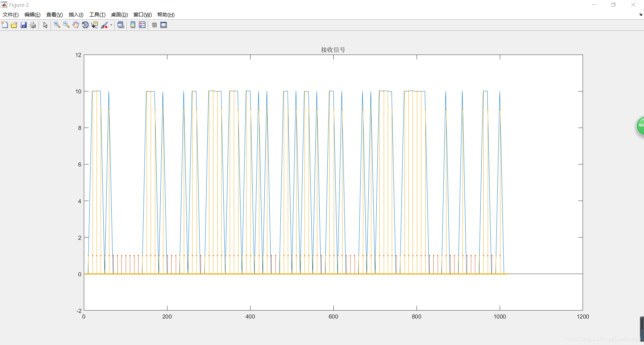Viewport: 644px width, 345px height.
Task: Toggle the Brush data tool
Action: point(104,25)
